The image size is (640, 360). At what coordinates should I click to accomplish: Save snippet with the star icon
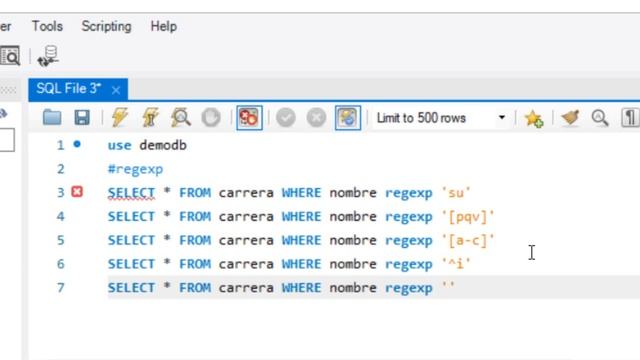533,119
